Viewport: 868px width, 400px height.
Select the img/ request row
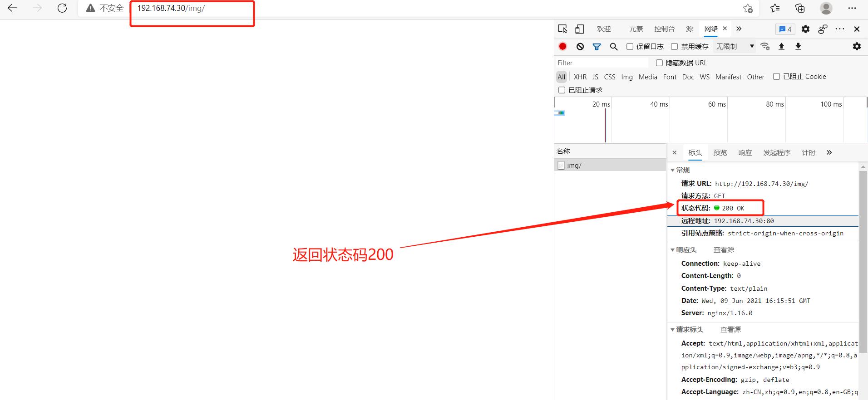tap(610, 166)
